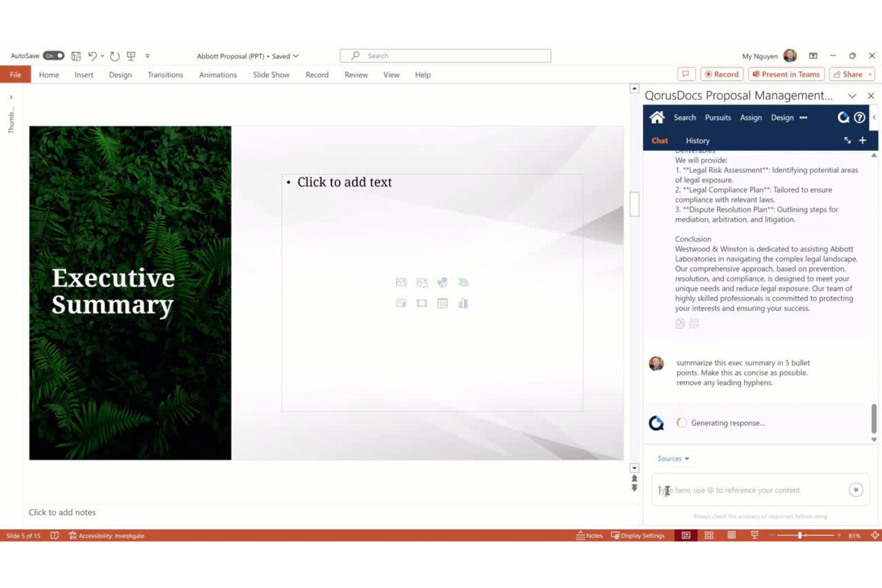The image size is (882, 588).
Task: Insert Stock Images from the placeholder icon
Action: pos(401,282)
